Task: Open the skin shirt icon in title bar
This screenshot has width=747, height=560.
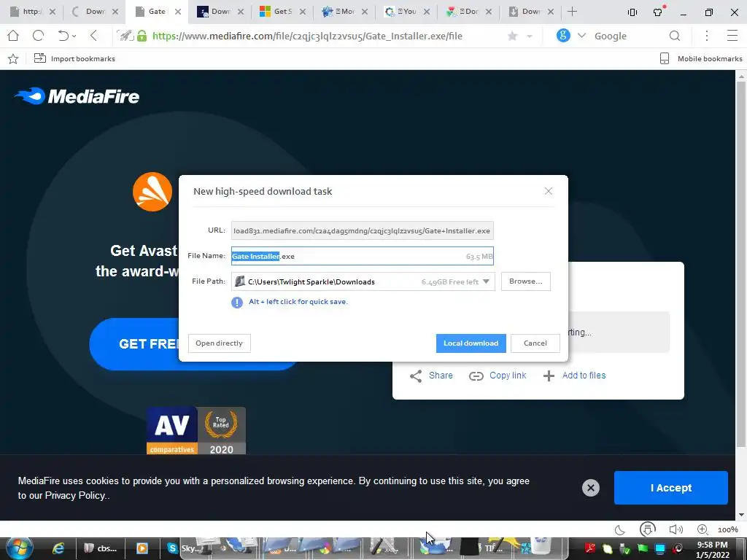Action: pos(658,12)
